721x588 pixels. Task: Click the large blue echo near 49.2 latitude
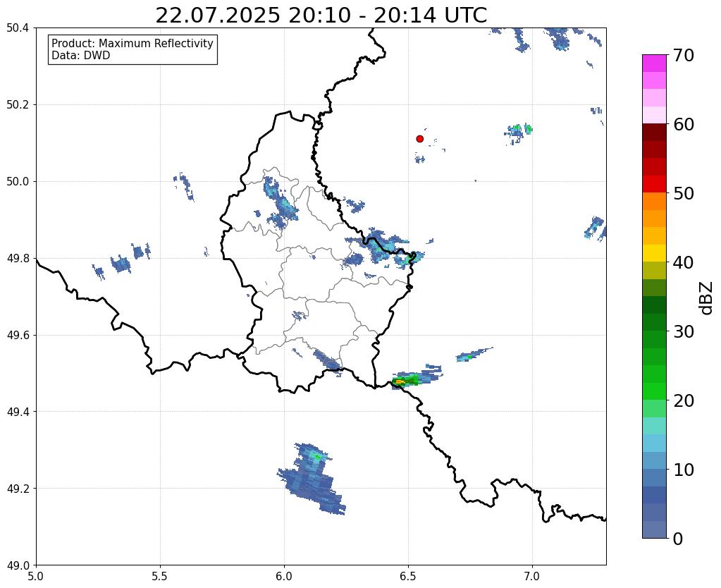[x=312, y=480]
